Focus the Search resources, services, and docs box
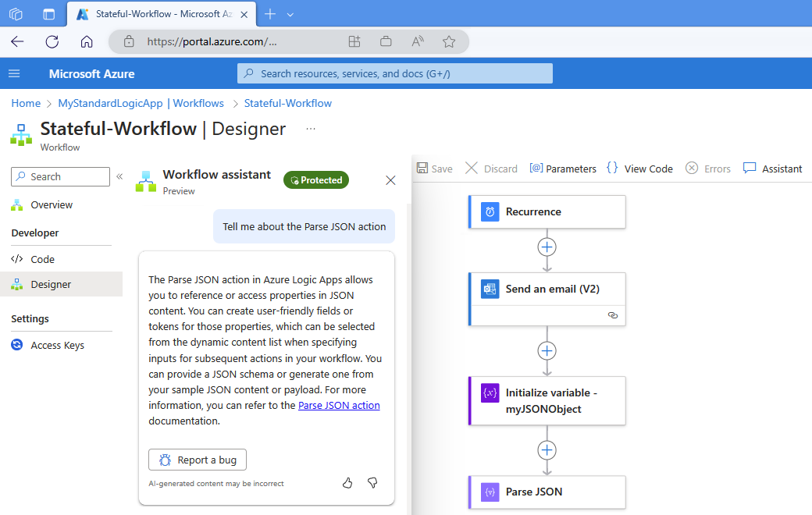 tap(394, 73)
